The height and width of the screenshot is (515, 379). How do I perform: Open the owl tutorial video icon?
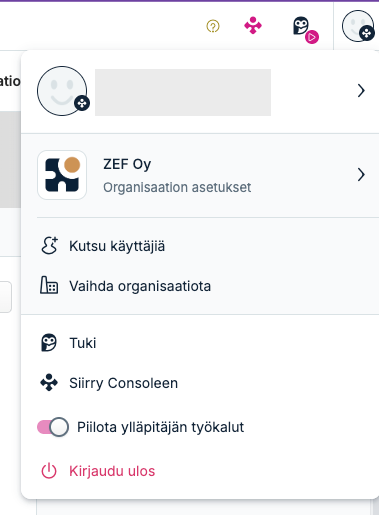pos(306,30)
